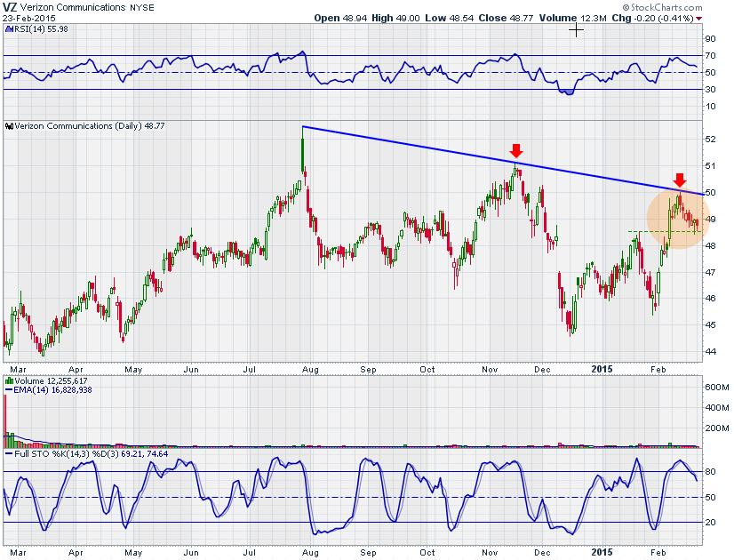Click the red down-triangle change indicator
734x560 pixels.
click(698, 19)
